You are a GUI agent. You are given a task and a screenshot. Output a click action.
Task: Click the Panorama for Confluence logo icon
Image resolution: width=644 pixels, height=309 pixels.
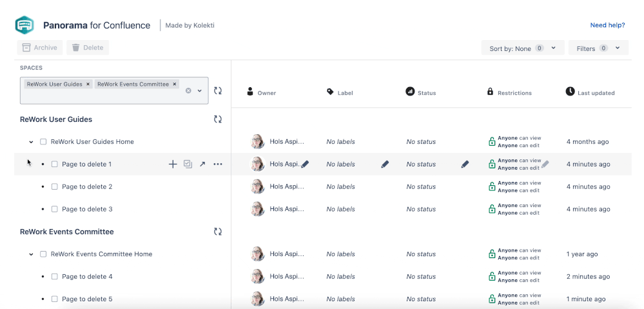point(24,25)
